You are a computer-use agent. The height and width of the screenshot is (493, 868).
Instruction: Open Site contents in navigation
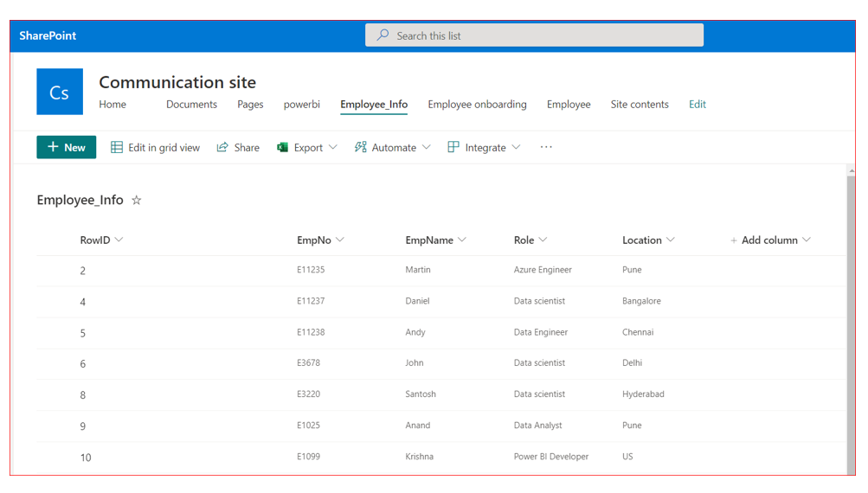click(640, 104)
